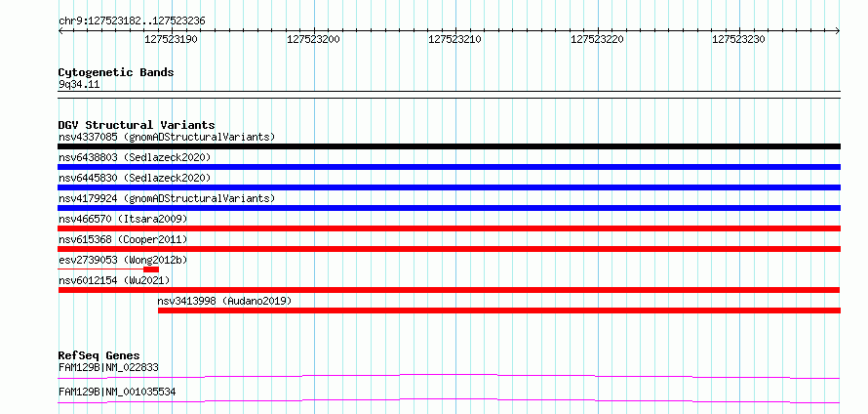Click the red nsv6012154 variant bar
Image resolution: width=868 pixels, height=414 pixels.
pyautogui.click(x=449, y=290)
